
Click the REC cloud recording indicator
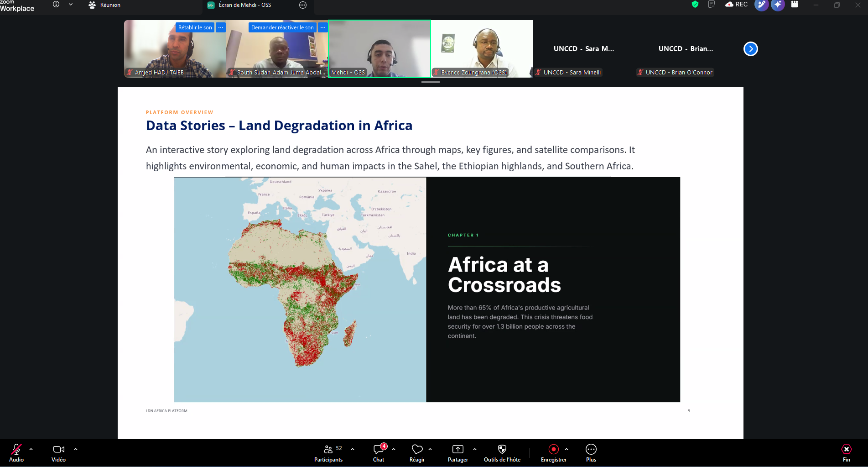(736, 5)
